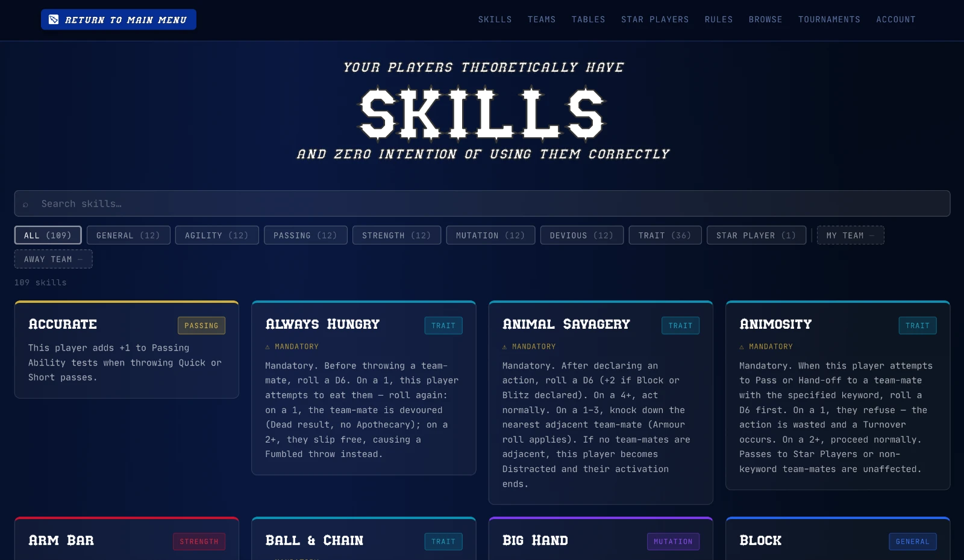Open the Browse nav link

[x=766, y=19]
